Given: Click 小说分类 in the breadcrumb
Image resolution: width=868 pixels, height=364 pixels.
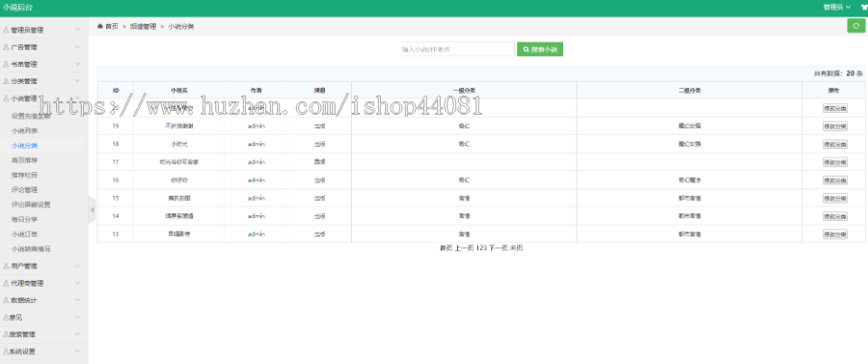Looking at the screenshot, I should pyautogui.click(x=181, y=26).
